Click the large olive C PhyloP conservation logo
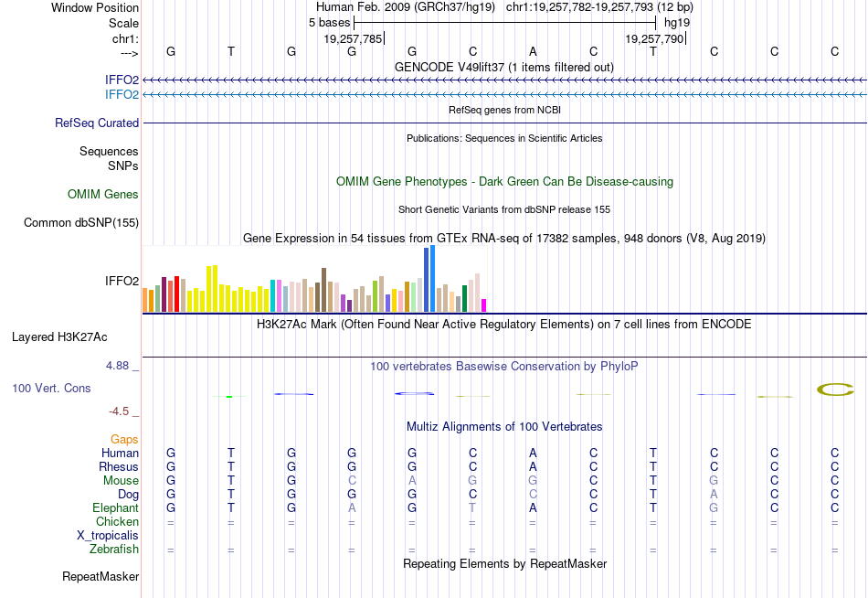Screen dimensions: 868x598 click(x=835, y=390)
